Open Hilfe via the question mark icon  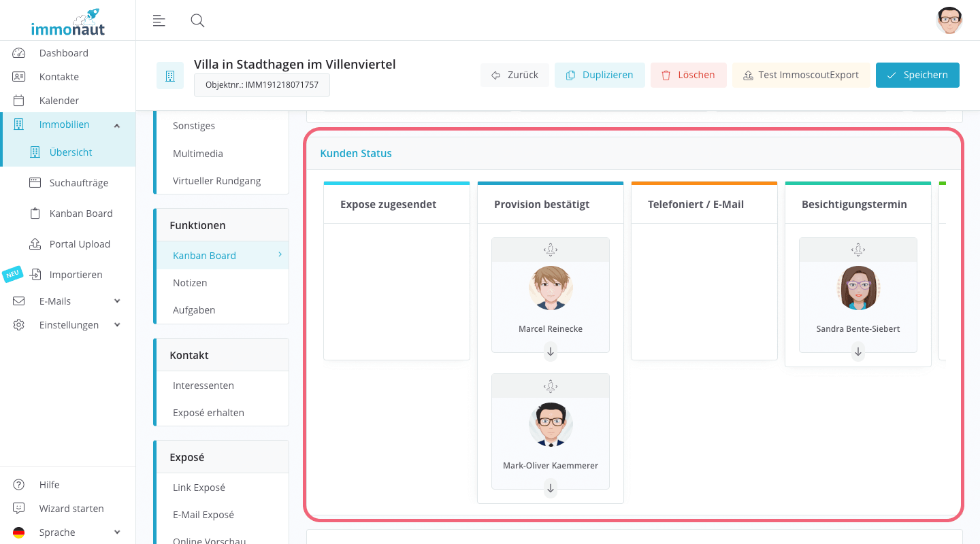click(x=18, y=484)
